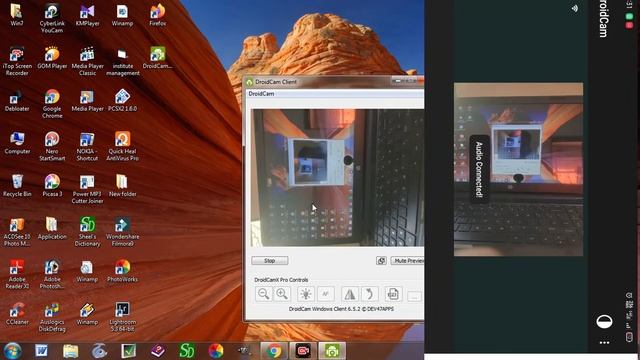This screenshot has height=360, width=640.
Task: Trigger autofocus with the AF button
Action: tap(325, 294)
